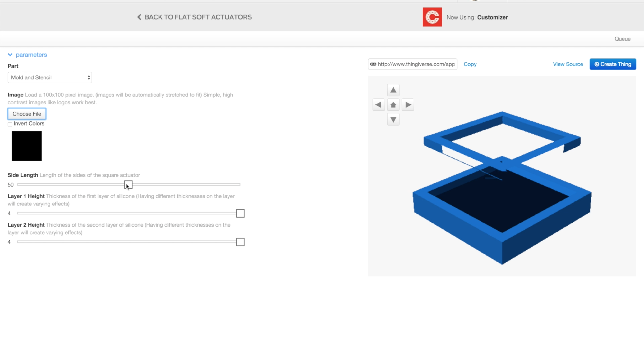The height and width of the screenshot is (344, 644).
Task: Click the Customizer logo icon
Action: point(432,17)
